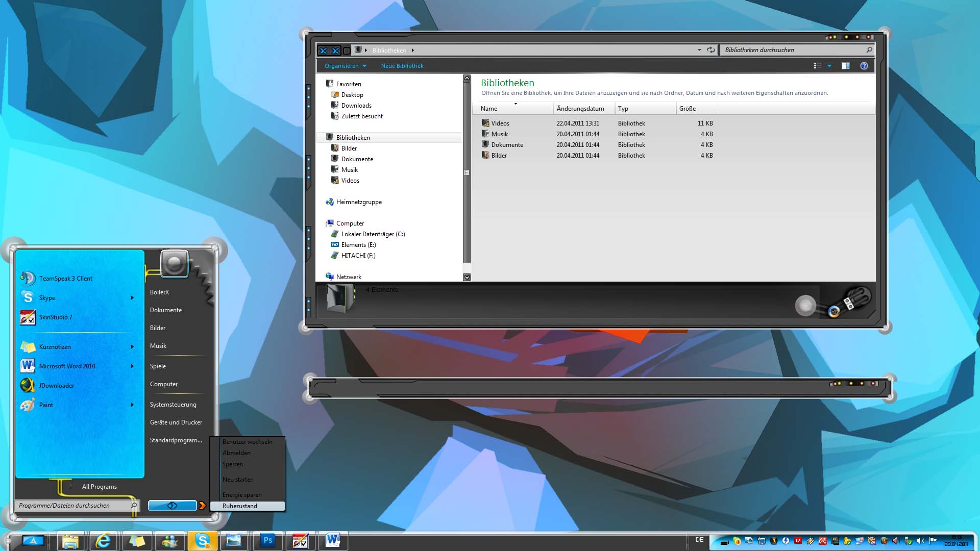
Task: Choose Energie sparen in power menu
Action: coord(248,495)
